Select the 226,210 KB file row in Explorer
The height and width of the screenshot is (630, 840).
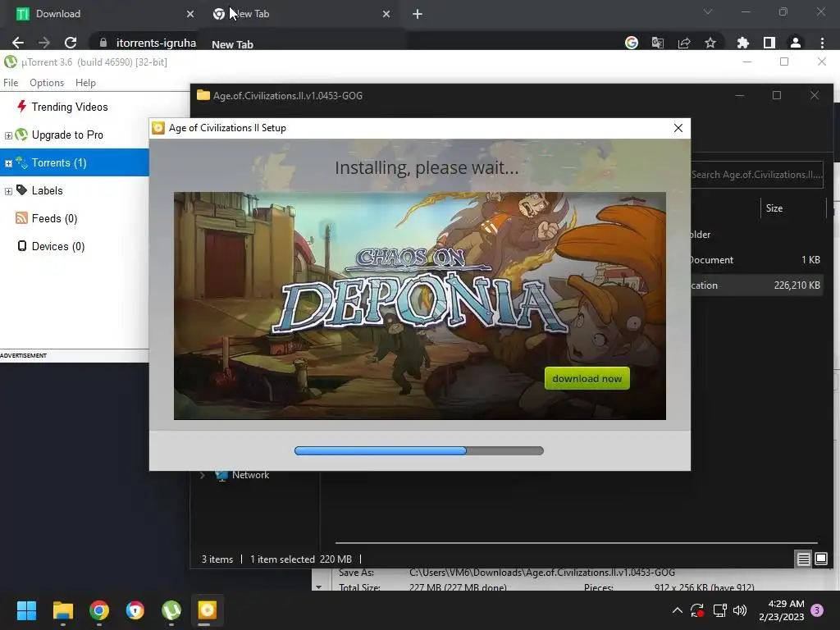(x=756, y=285)
